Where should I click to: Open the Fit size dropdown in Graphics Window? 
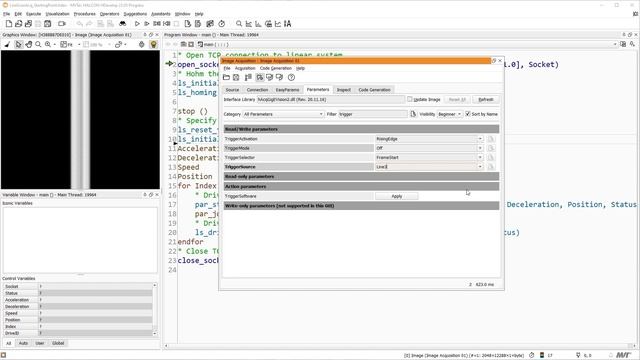pyautogui.click(x=79, y=44)
